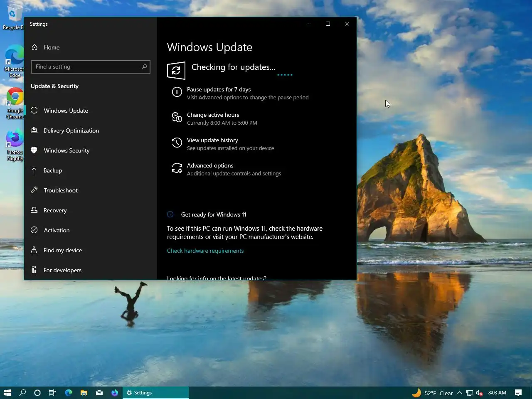Viewport: 532px width, 399px height.
Task: Go to Backup settings
Action: coord(91,170)
